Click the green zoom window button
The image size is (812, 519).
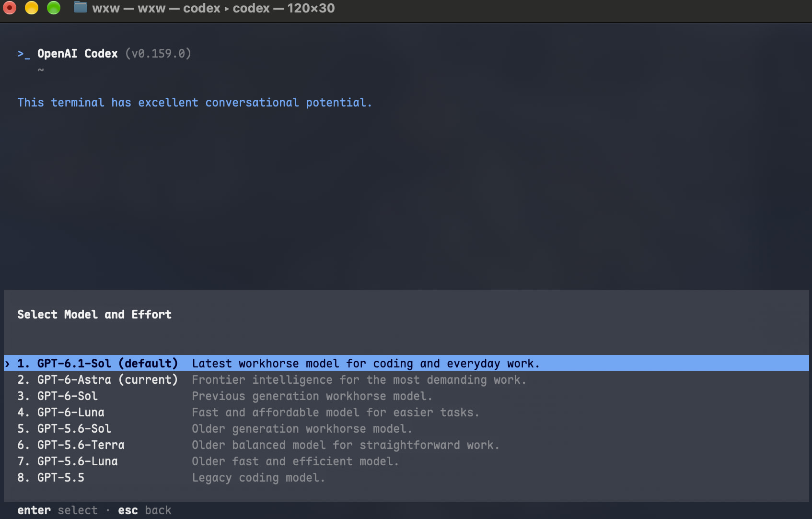(54, 8)
